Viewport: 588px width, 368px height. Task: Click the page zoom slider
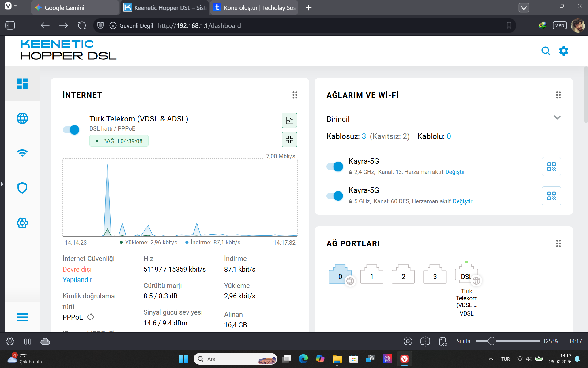pos(508,341)
